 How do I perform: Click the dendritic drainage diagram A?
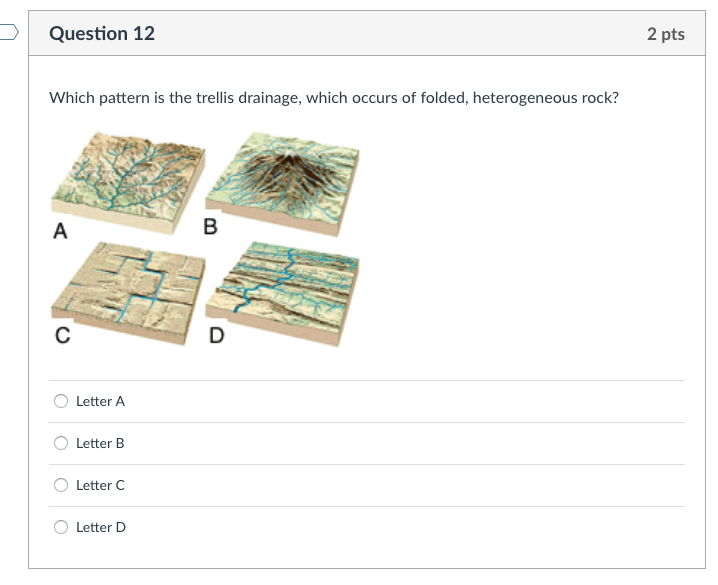coord(127,177)
